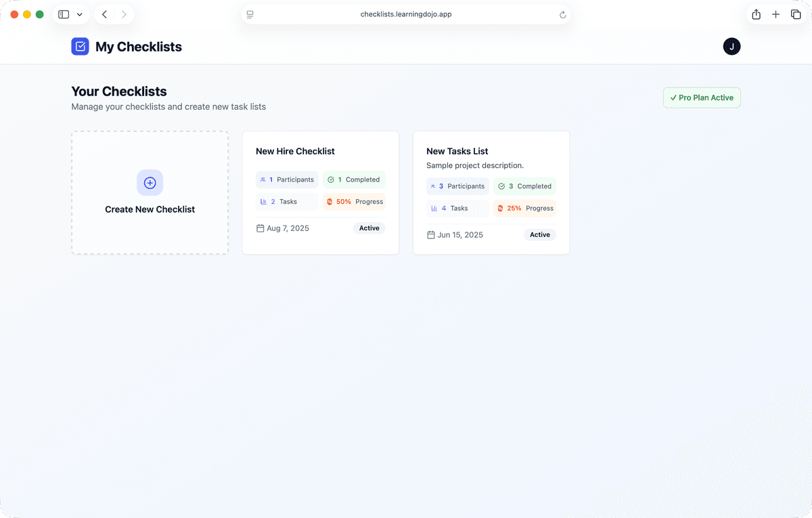Click the 25% Progress indicator

click(x=524, y=209)
